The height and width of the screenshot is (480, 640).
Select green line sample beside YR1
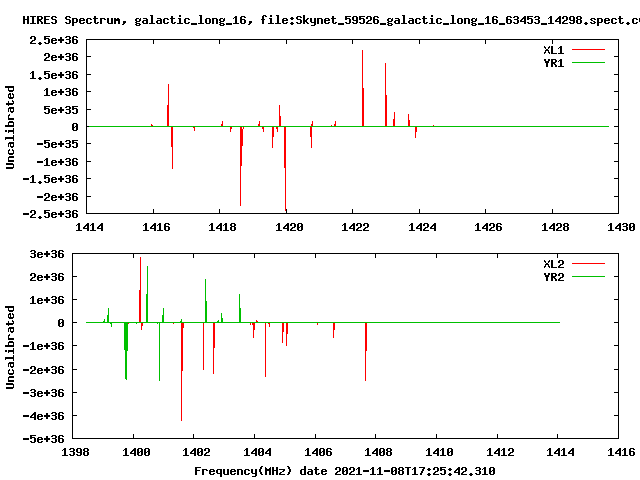point(588,62)
